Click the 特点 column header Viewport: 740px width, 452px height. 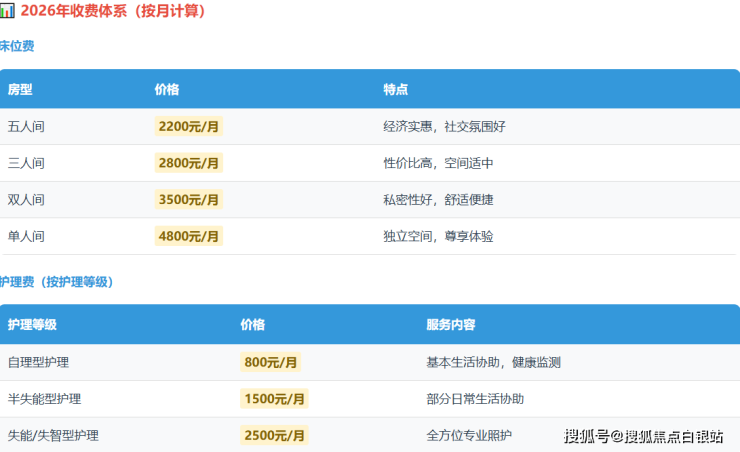pos(395,89)
